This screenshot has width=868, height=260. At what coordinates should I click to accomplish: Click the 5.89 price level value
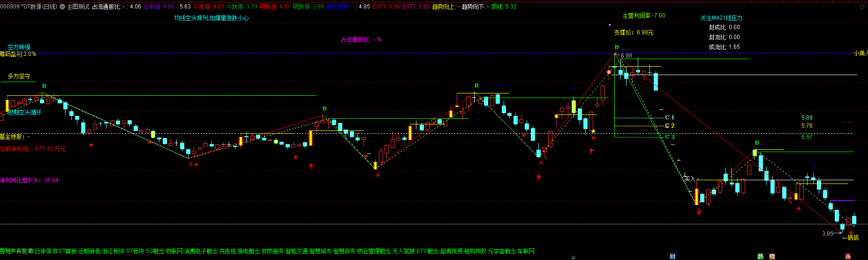point(807,118)
